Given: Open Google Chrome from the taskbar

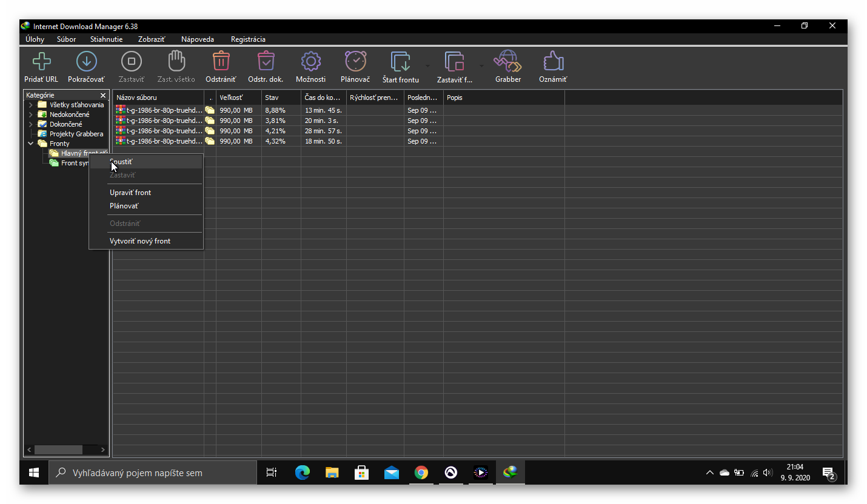Looking at the screenshot, I should point(421,472).
